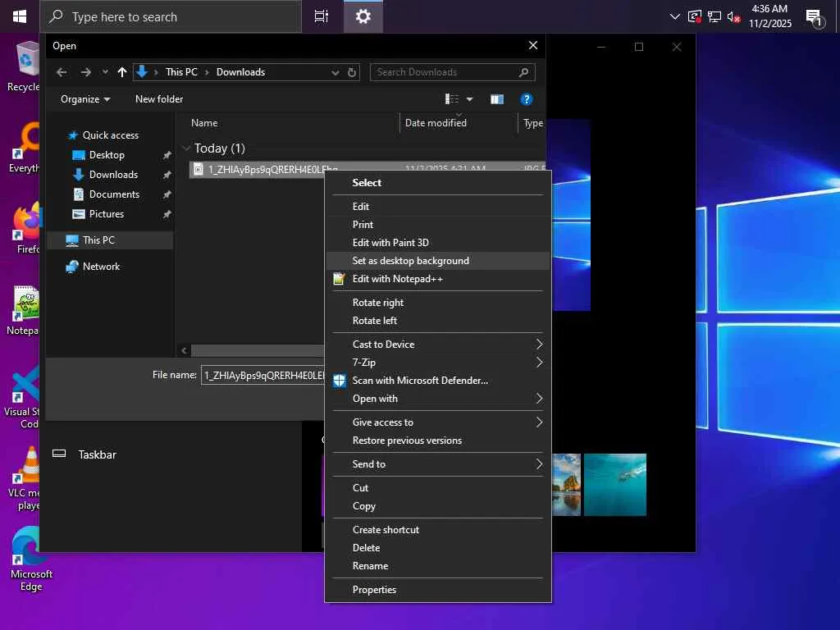Image resolution: width=840 pixels, height=630 pixels.
Task: Click the Settings gear on taskbar
Action: pos(363,16)
